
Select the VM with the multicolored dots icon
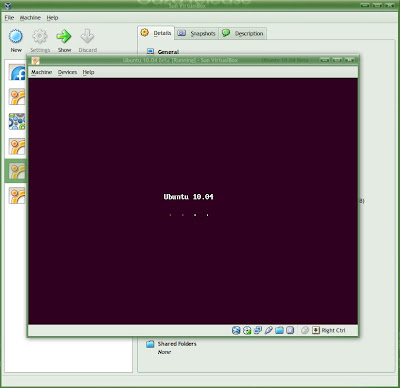[x=17, y=121]
